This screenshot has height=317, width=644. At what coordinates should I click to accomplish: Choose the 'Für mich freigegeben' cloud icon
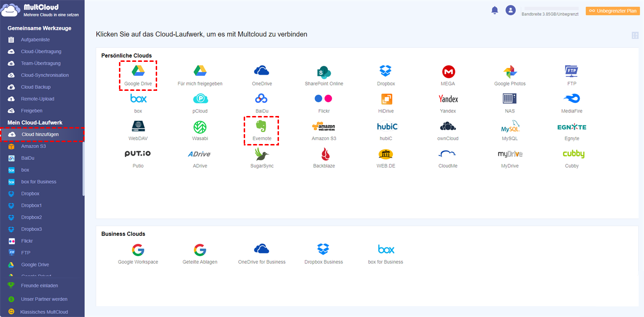[200, 71]
